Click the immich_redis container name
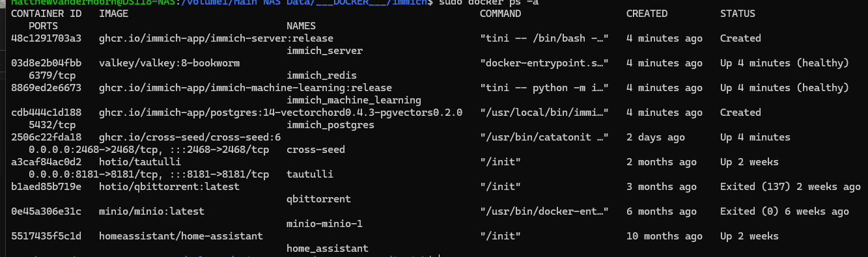 (322, 75)
